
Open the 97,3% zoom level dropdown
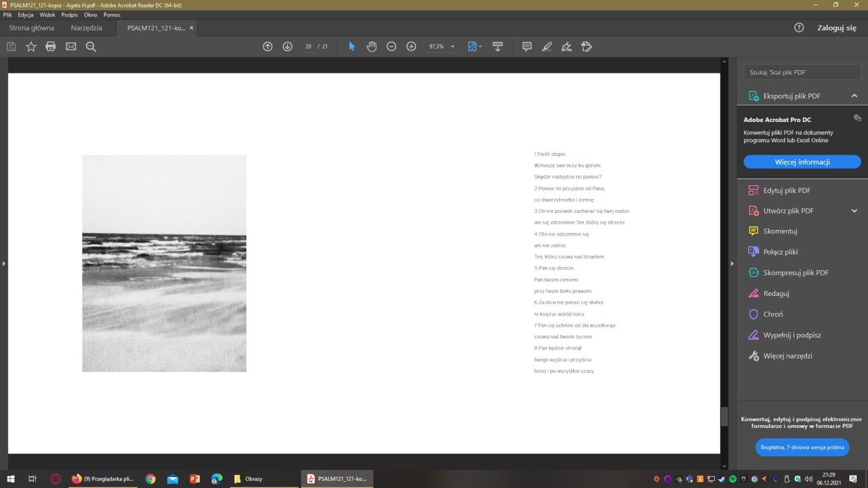pos(453,47)
